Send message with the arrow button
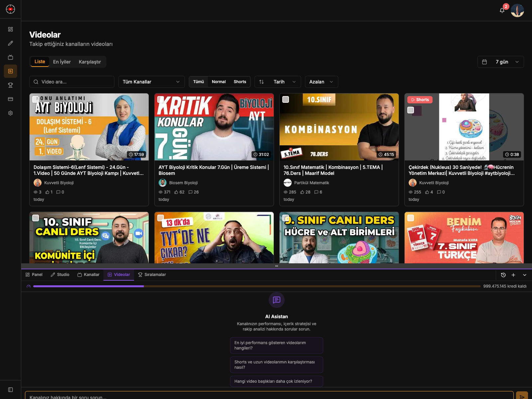 point(522,396)
